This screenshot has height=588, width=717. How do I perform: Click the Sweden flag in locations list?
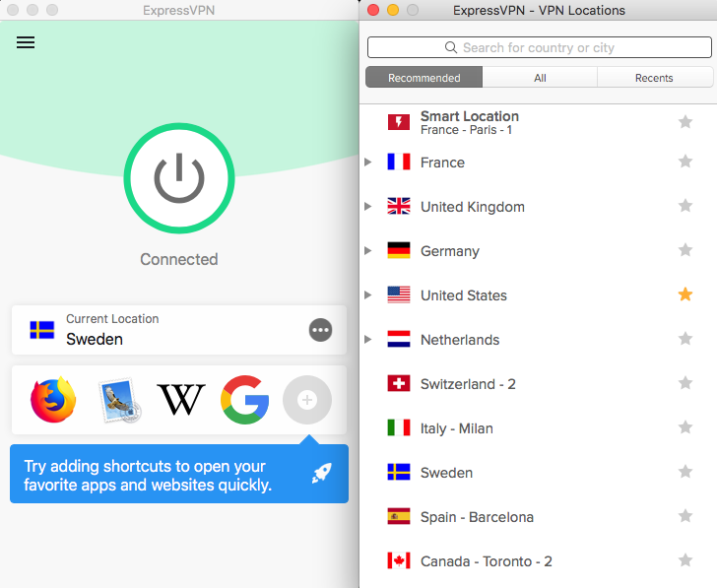(399, 473)
